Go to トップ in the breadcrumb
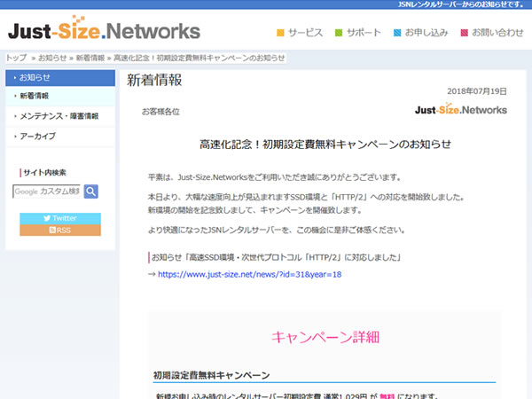This screenshot has height=399, width=532. click(x=16, y=58)
